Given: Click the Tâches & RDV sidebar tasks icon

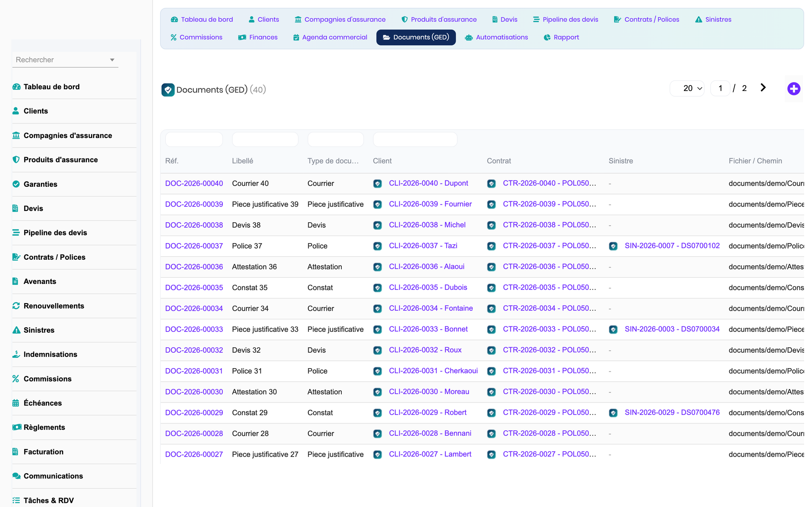Looking at the screenshot, I should [x=16, y=500].
